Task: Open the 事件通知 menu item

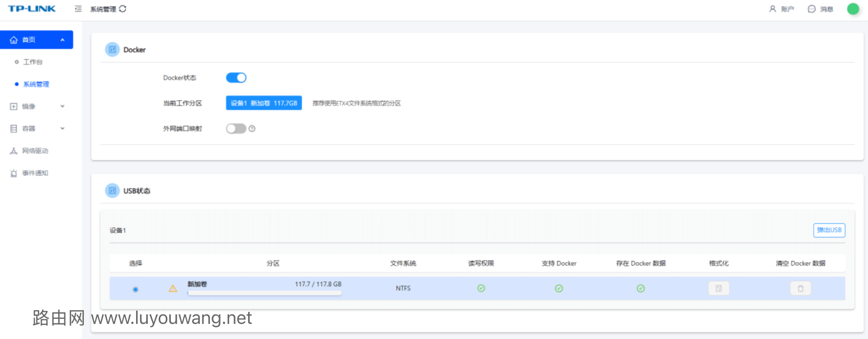Action: point(35,173)
